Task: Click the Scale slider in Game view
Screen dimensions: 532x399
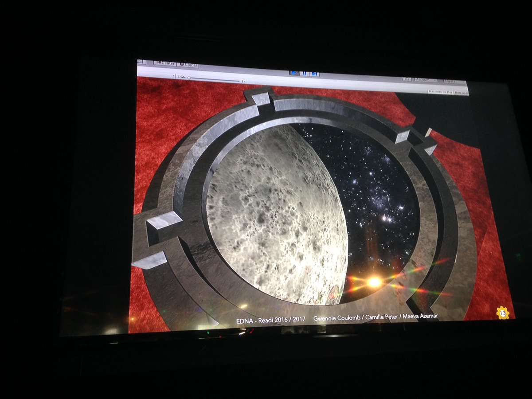Action: pyautogui.click(x=214, y=79)
